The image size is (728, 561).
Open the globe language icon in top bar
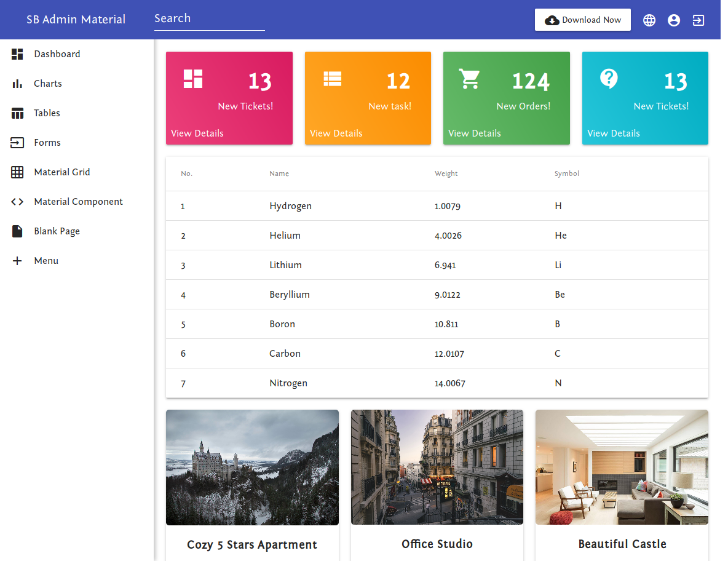click(649, 20)
